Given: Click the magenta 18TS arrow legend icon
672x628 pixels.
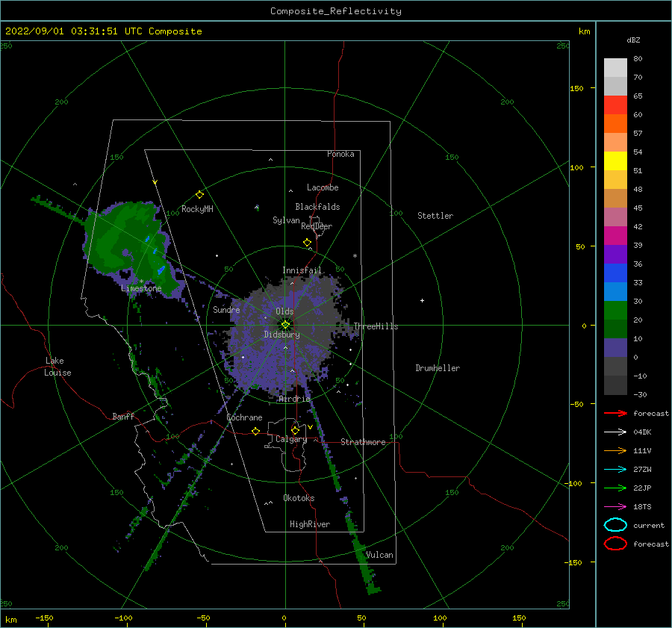Looking at the screenshot, I should coord(615,507).
